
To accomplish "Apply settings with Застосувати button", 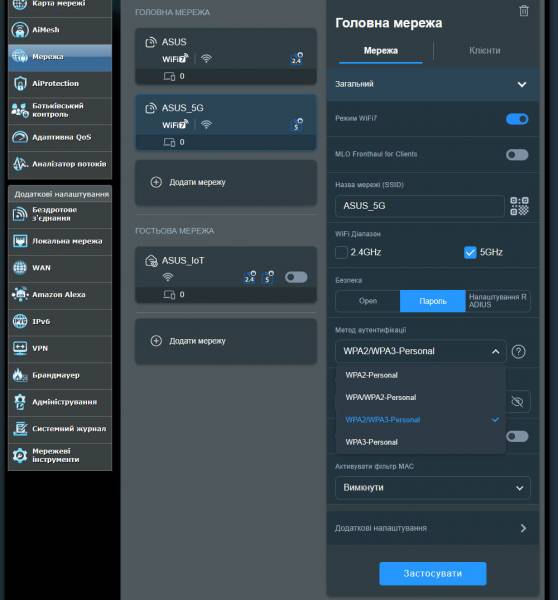I will tap(432, 574).
